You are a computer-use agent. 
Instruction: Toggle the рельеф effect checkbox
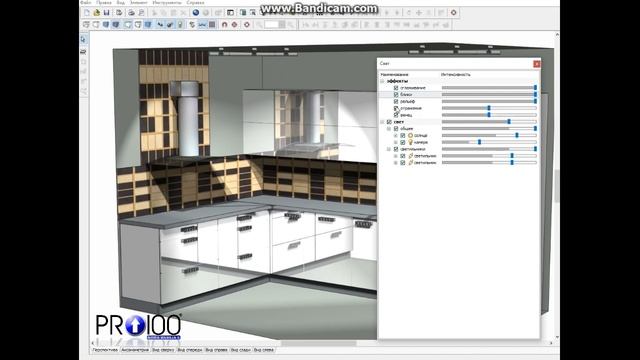coord(396,101)
